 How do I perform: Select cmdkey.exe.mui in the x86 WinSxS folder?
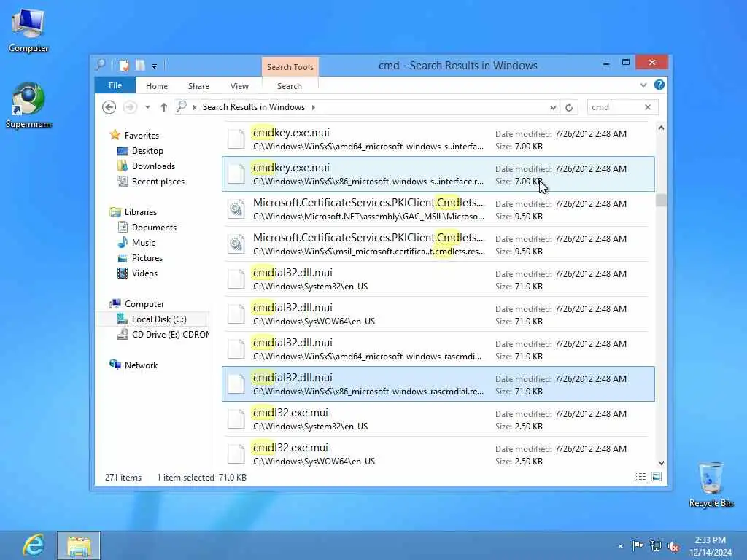pyautogui.click(x=438, y=174)
